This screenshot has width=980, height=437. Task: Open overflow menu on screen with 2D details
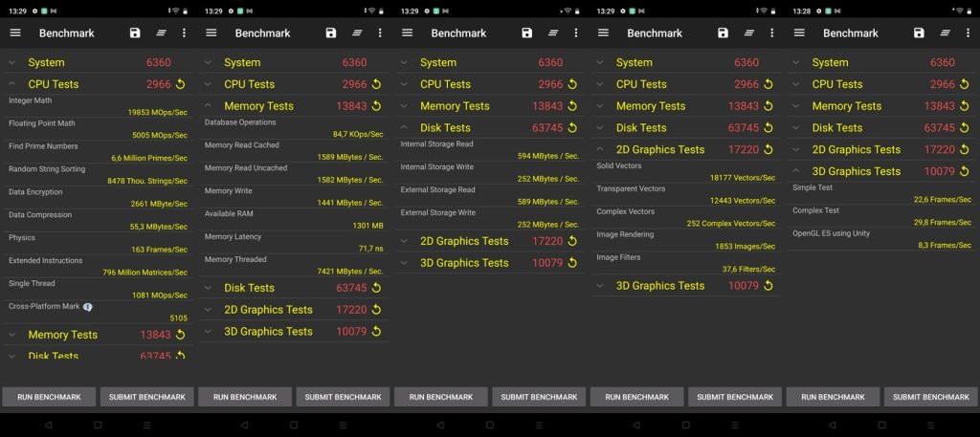pyautogui.click(x=772, y=33)
